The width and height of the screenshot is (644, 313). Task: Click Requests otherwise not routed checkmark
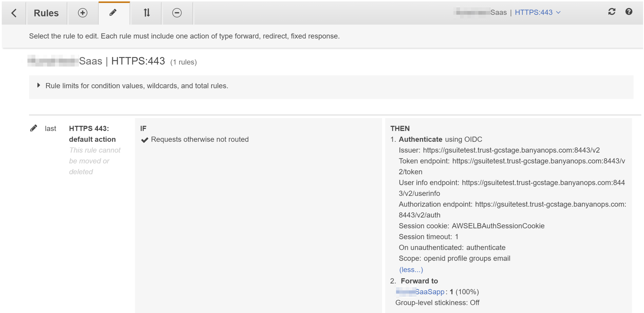(144, 140)
